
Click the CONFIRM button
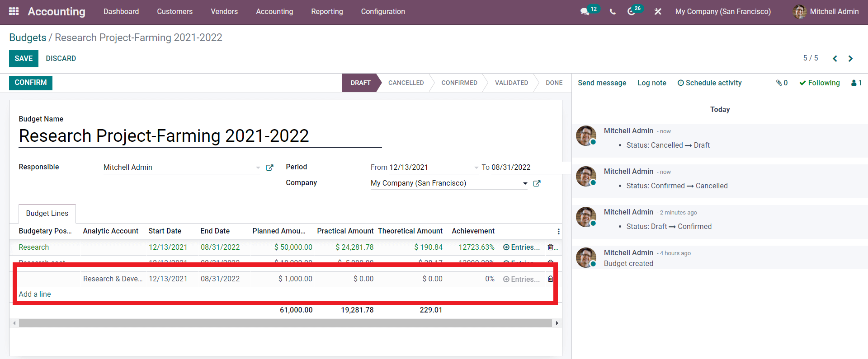pos(31,83)
